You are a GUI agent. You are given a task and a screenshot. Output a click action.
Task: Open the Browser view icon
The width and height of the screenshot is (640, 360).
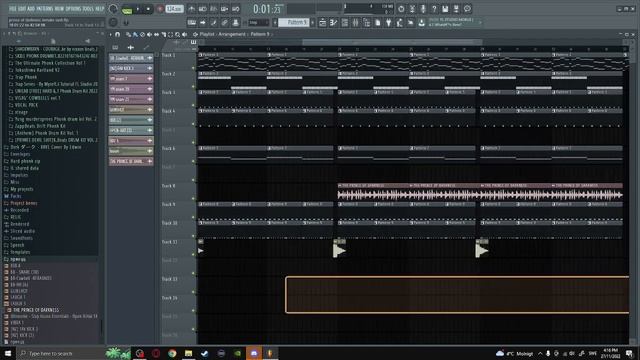pyautogui.click(x=367, y=23)
